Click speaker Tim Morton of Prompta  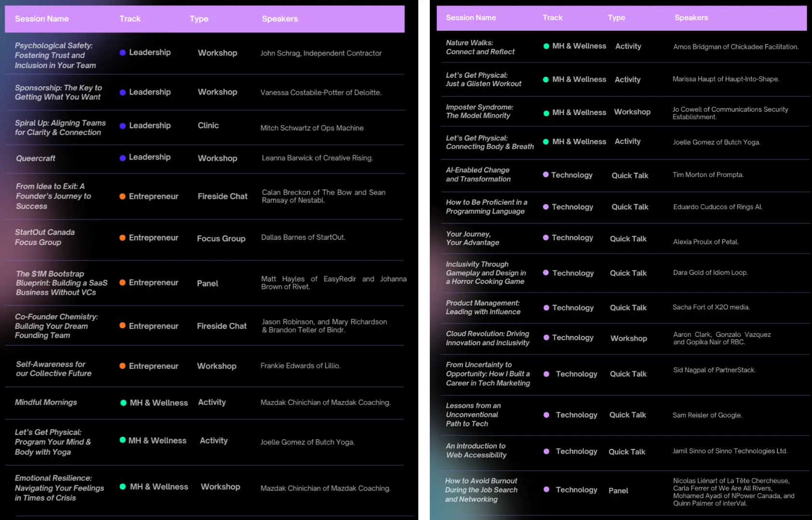(707, 175)
